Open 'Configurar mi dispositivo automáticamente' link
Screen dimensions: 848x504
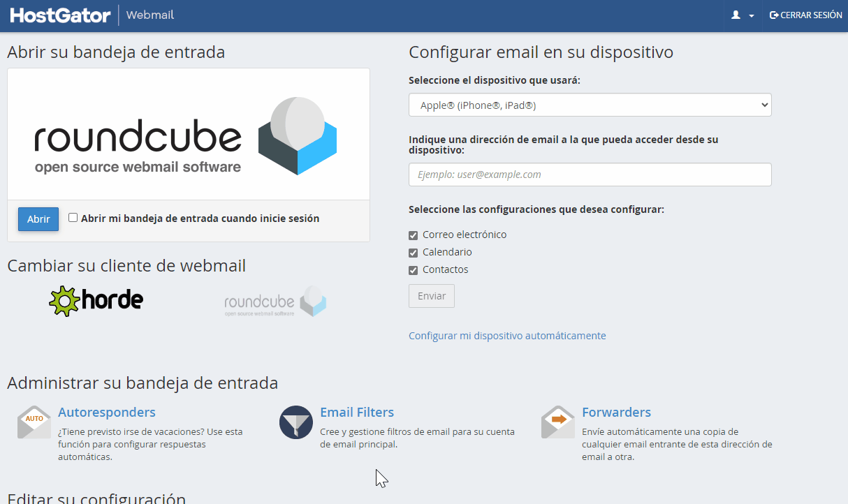[507, 336]
